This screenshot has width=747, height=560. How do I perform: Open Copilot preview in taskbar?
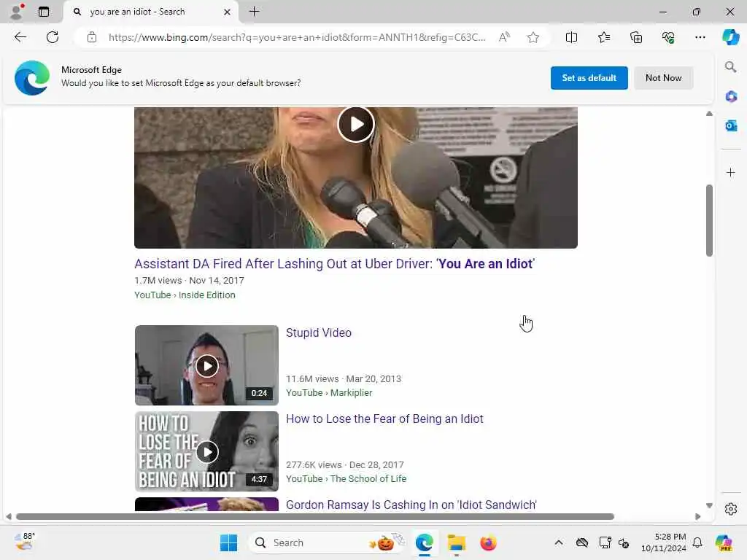pyautogui.click(x=724, y=542)
